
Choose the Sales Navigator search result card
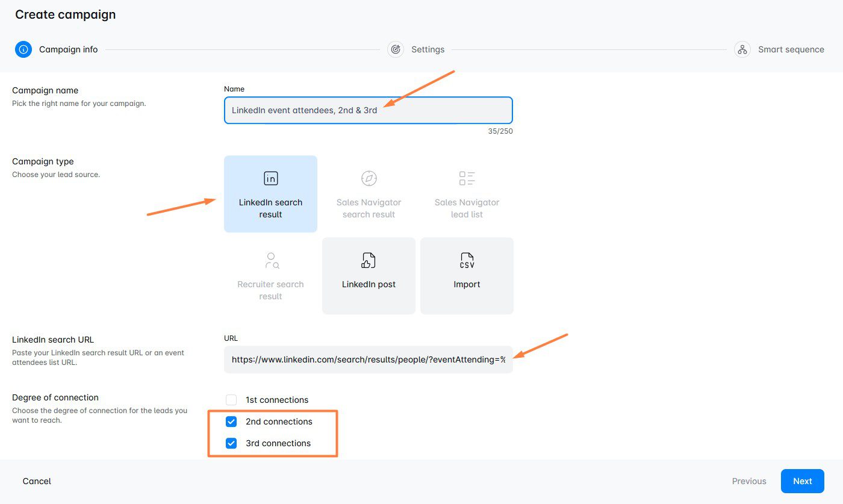[369, 194]
